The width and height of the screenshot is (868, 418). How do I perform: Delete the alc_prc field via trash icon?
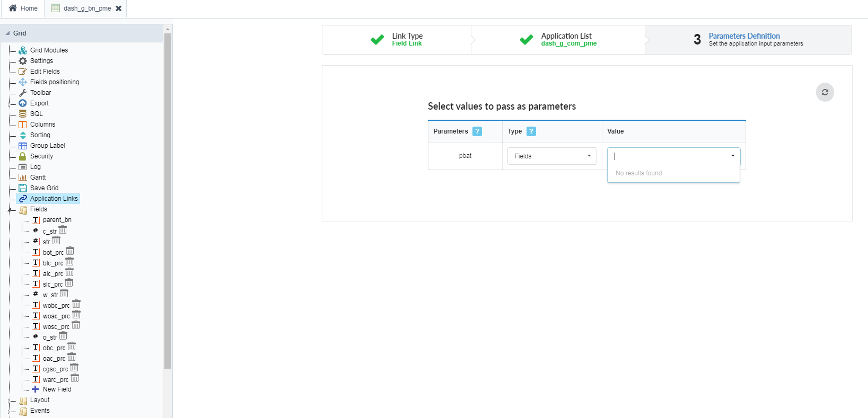point(69,272)
